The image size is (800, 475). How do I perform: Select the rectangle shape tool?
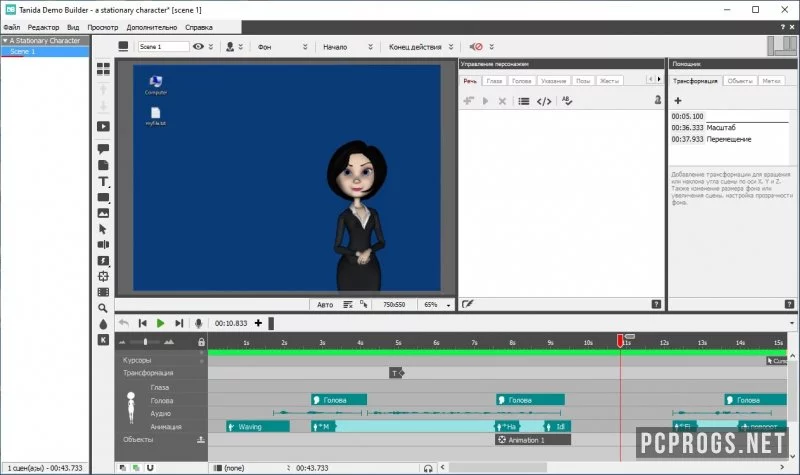click(103, 197)
